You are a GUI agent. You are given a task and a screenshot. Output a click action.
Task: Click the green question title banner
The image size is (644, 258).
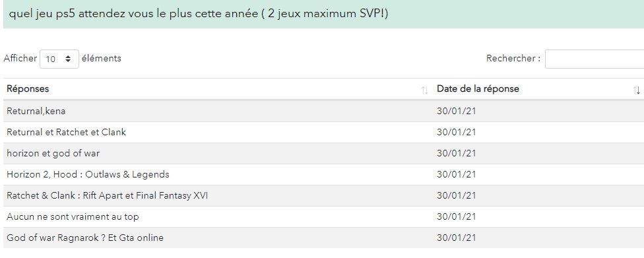323,14
